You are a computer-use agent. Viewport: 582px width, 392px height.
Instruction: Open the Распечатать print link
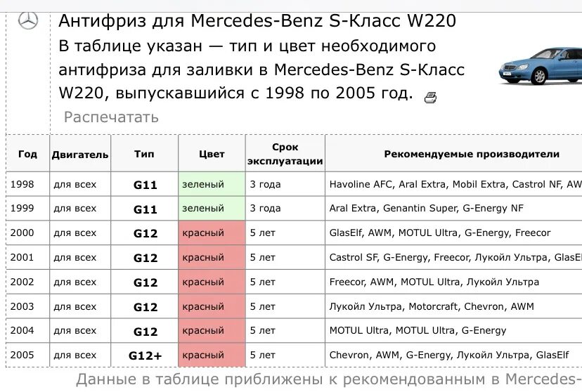pyautogui.click(x=111, y=117)
